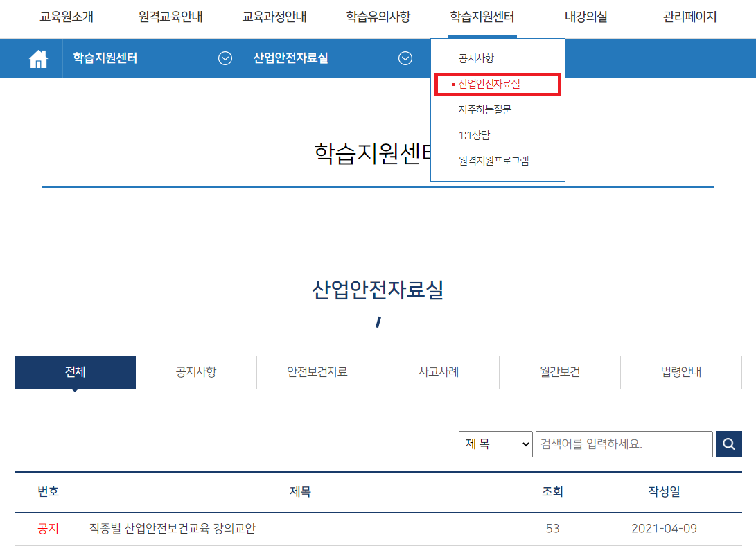The width and height of the screenshot is (756, 553).
Task: Open the 직종별 산업안전보건교육 강의교안 post
Action: point(173,529)
